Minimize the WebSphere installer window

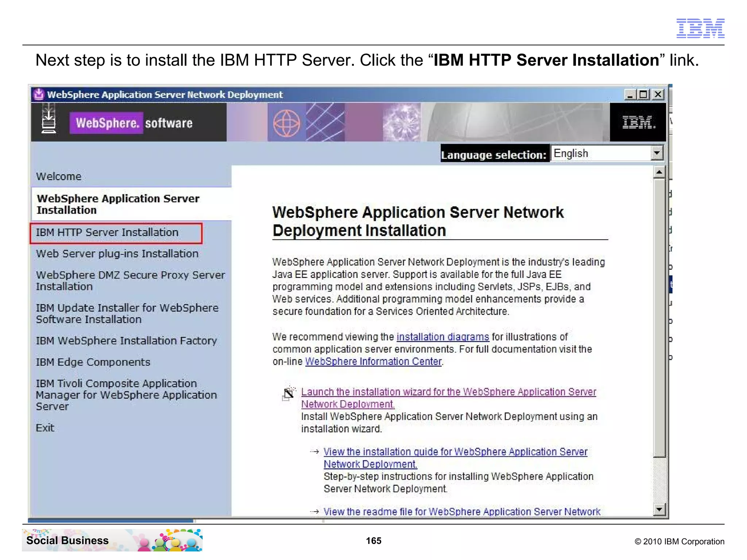[x=630, y=95]
